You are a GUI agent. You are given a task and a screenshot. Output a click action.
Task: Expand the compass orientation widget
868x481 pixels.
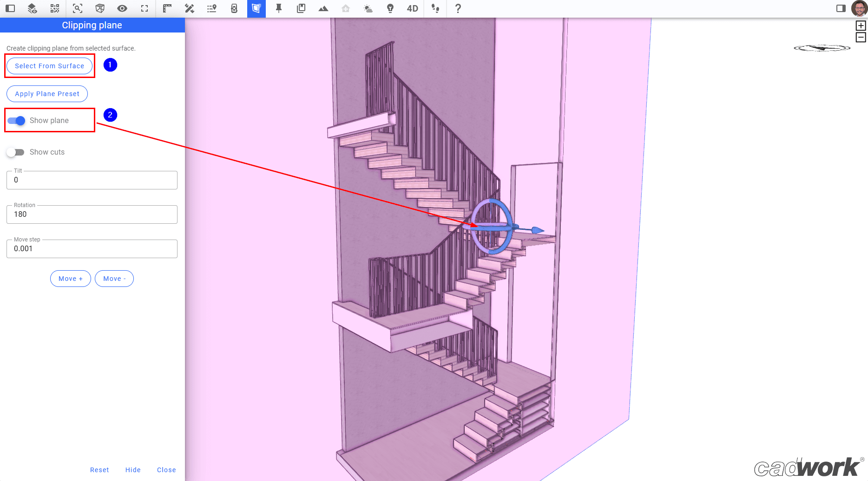(x=822, y=47)
